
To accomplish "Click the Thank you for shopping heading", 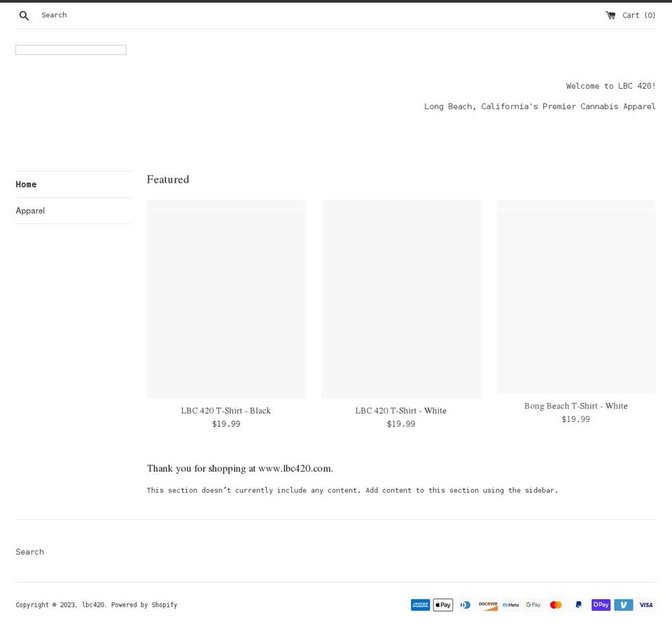I will (x=240, y=468).
